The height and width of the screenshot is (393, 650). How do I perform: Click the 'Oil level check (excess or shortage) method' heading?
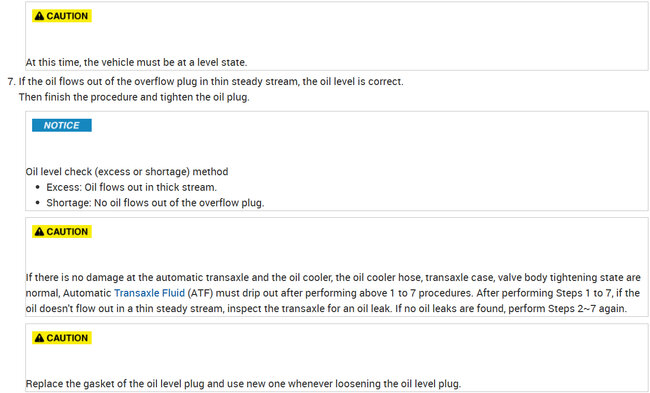pos(127,172)
